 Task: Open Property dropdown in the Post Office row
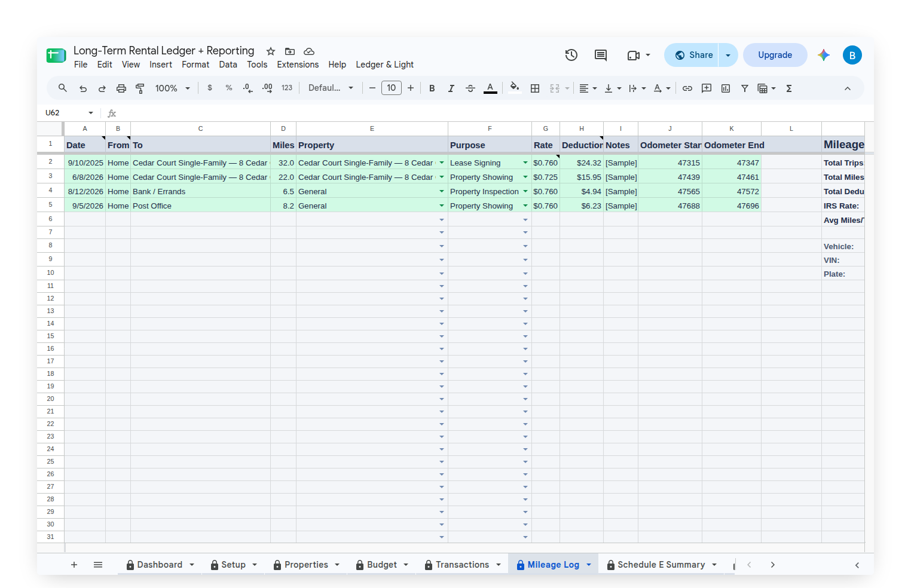coord(442,206)
